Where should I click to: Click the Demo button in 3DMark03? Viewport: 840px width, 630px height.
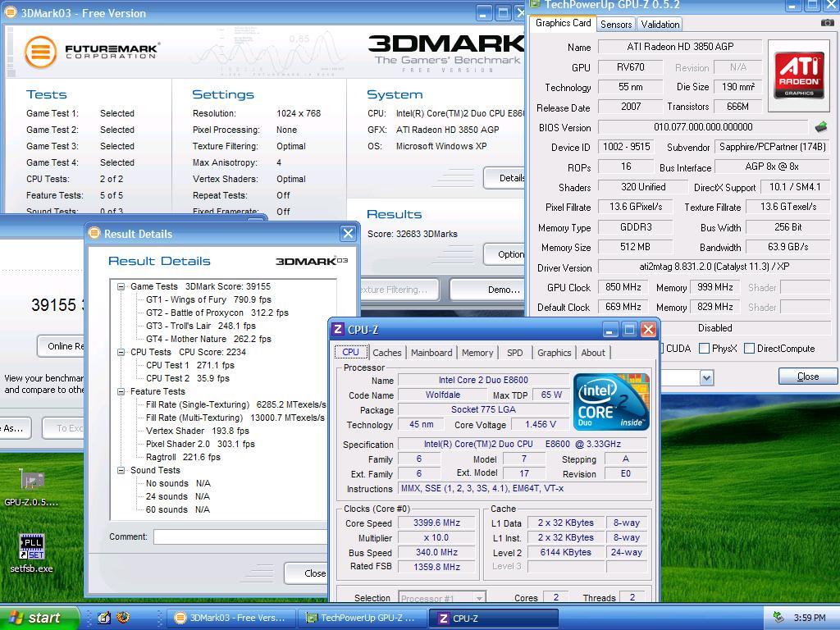[x=487, y=290]
